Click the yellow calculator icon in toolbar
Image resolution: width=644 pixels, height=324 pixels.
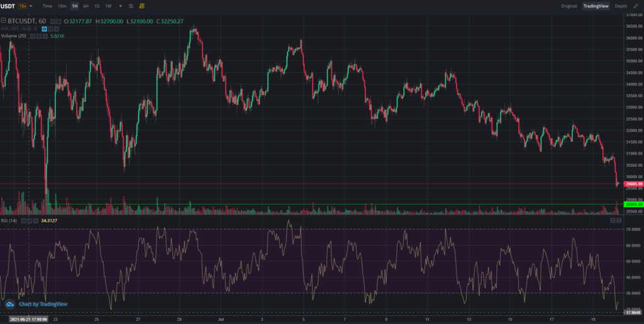click(141, 6)
